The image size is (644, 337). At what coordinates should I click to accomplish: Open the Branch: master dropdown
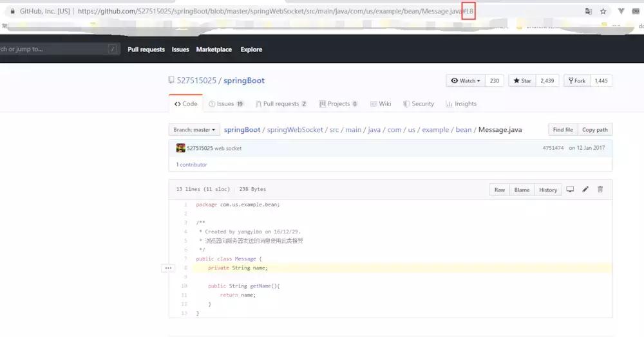point(194,129)
